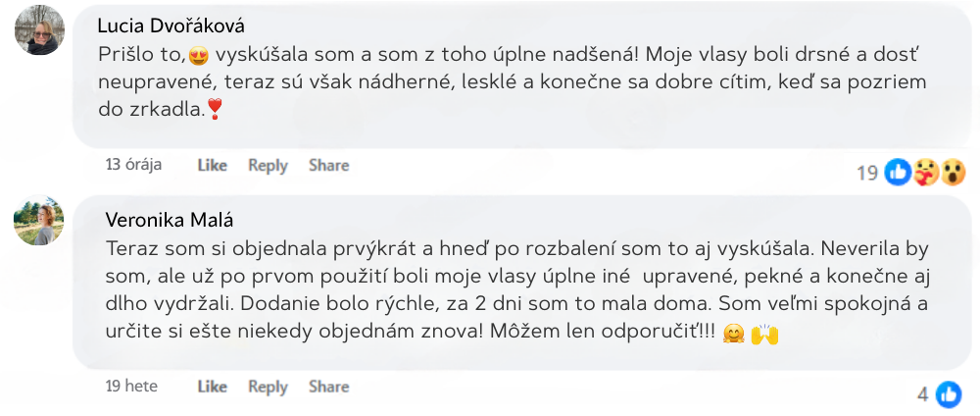This screenshot has width=980, height=416.
Task: Show the 19 reactions on Lucia's comment
Action: (x=867, y=174)
